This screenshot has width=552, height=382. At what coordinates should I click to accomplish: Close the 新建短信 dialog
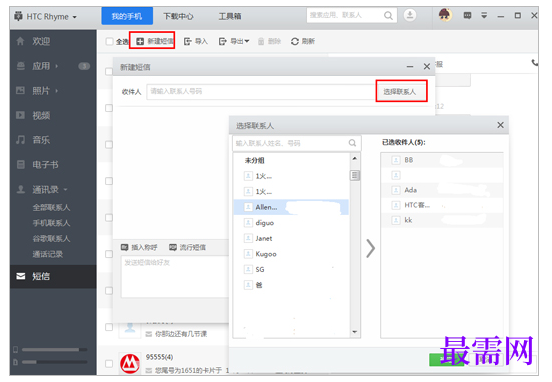[427, 67]
